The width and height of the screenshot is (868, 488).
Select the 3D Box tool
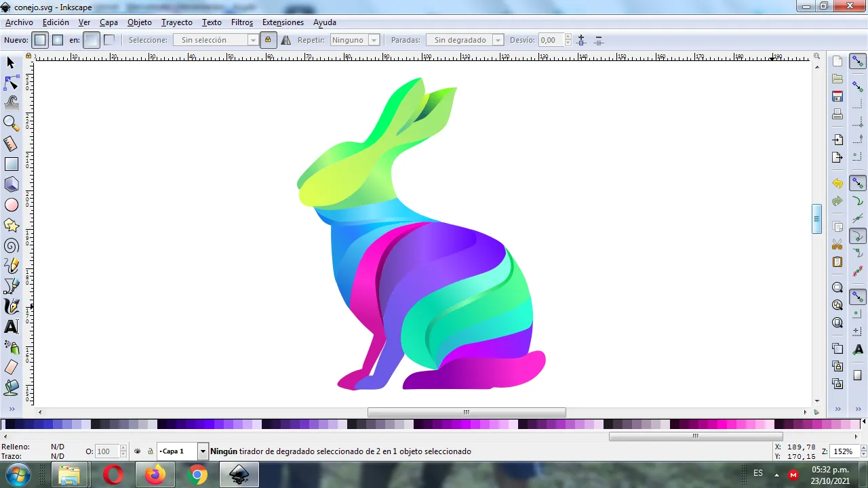(11, 184)
